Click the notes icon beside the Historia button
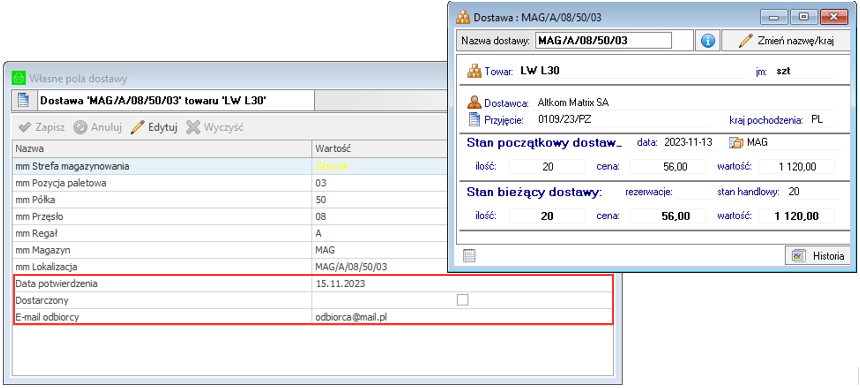This screenshot has height=388, width=860. click(469, 256)
